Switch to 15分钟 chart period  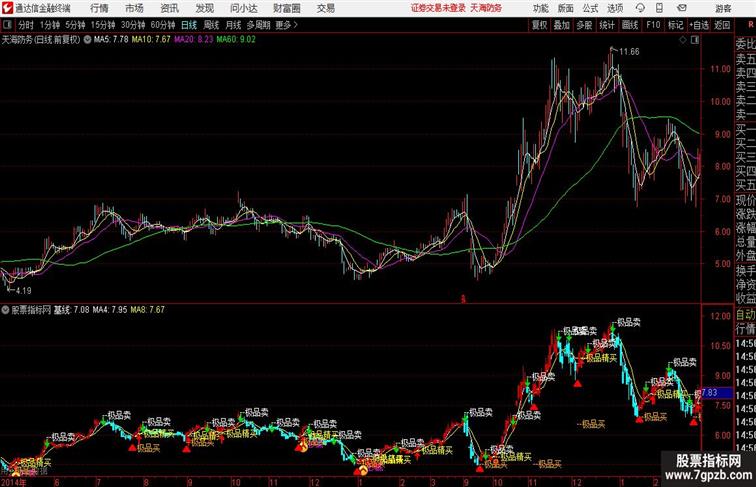point(103,25)
